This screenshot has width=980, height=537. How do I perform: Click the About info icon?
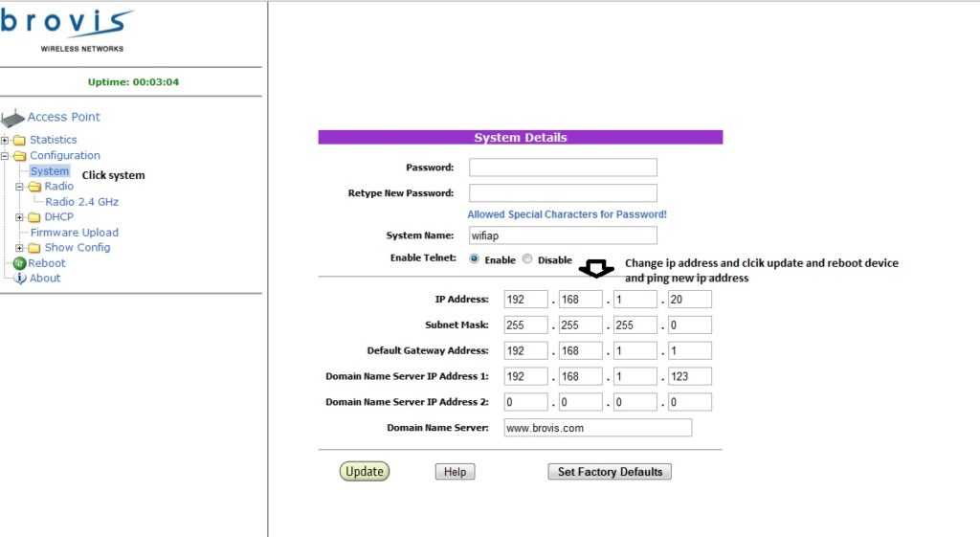pyautogui.click(x=19, y=279)
